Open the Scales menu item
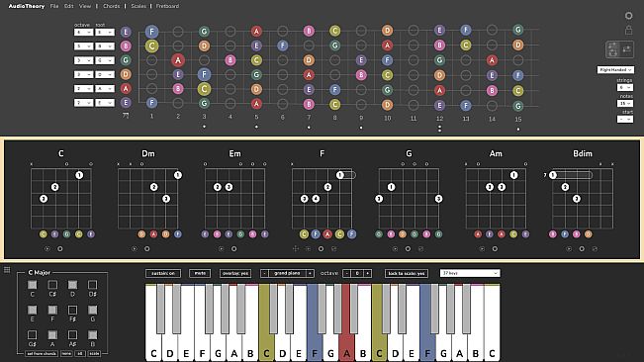This screenshot has width=644, height=362. [x=138, y=6]
